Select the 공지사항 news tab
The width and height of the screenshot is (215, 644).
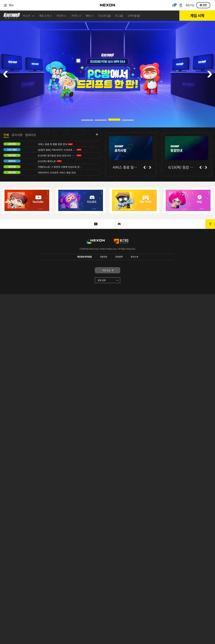click(17, 135)
